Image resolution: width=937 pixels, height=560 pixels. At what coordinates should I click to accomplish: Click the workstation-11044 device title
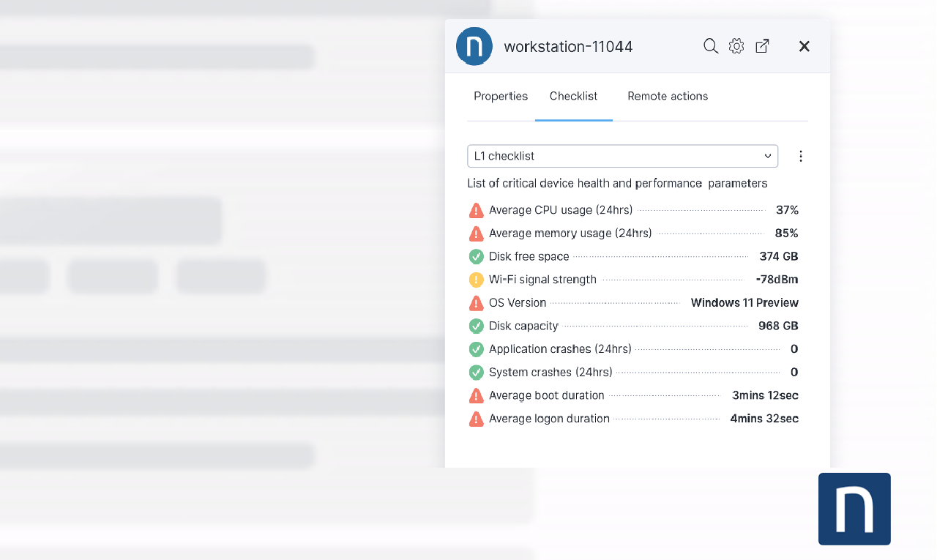click(568, 47)
